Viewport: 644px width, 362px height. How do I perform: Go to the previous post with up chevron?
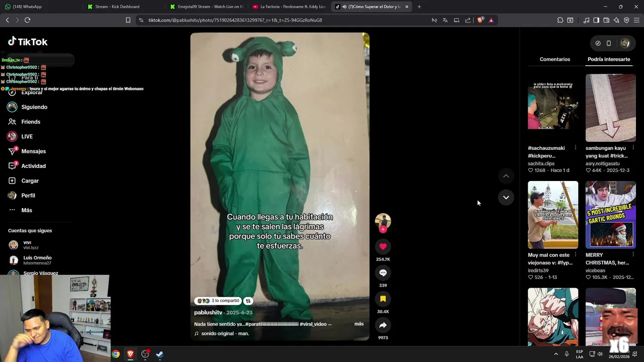[x=506, y=176]
